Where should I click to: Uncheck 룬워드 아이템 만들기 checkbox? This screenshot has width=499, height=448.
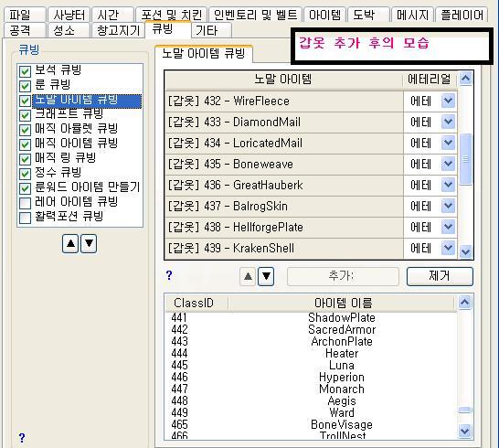[25, 188]
